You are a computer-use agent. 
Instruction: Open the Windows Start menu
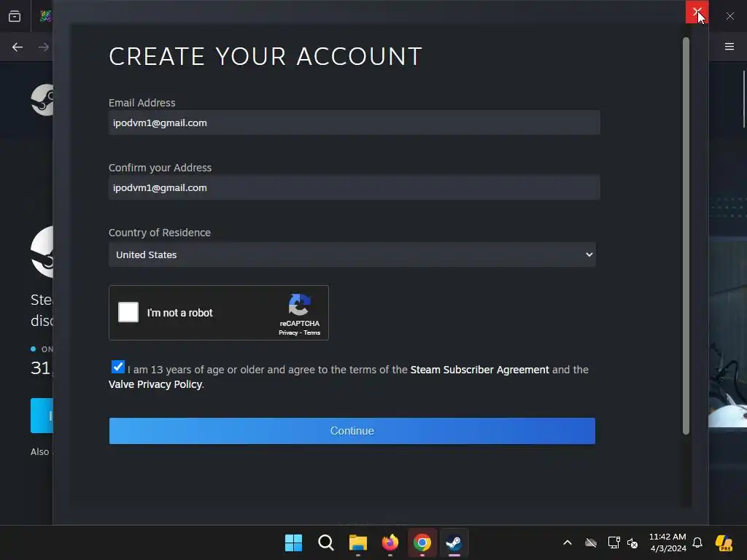click(x=293, y=542)
